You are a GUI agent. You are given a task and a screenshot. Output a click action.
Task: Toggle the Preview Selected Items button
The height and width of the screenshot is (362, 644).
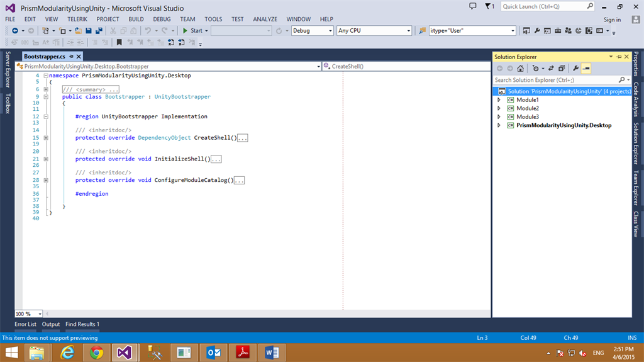click(586, 68)
